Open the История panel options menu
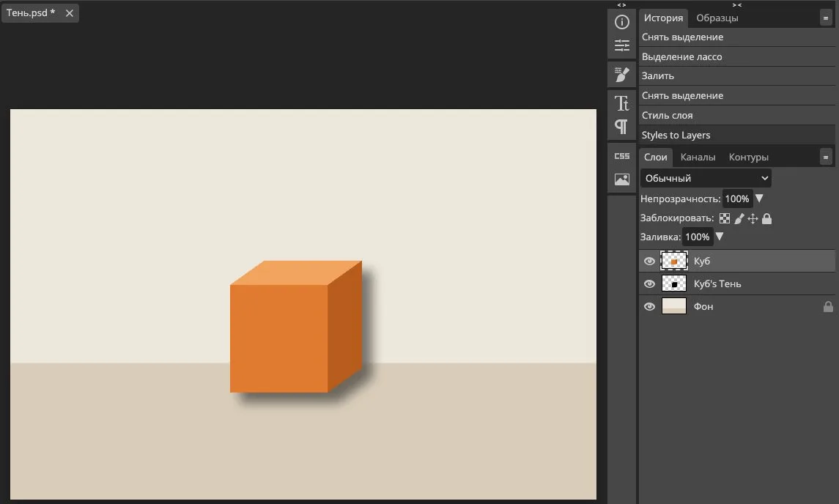This screenshot has width=839, height=504. pyautogui.click(x=826, y=18)
